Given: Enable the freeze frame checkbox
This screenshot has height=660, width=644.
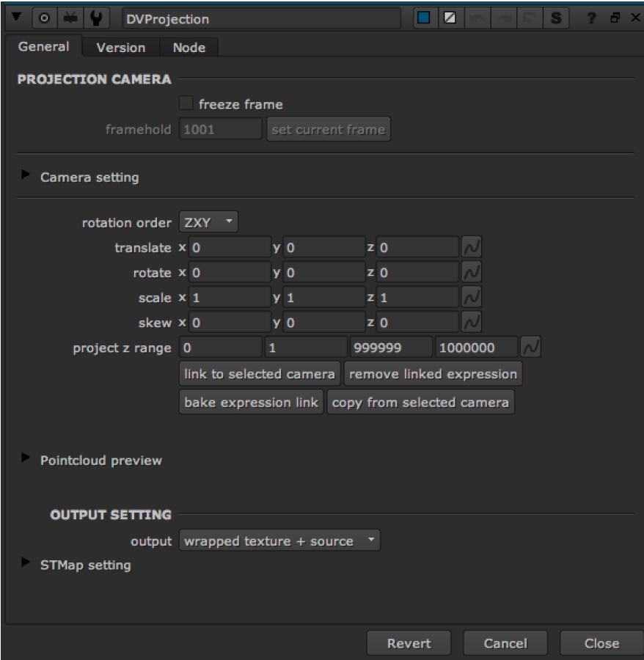Looking at the screenshot, I should click(187, 104).
